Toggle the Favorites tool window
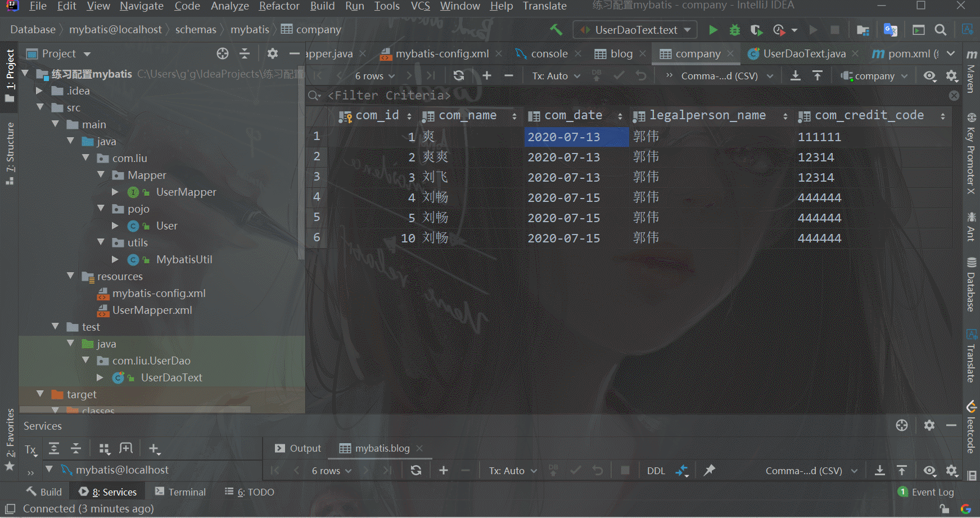Viewport: 980px width, 518px height. tap(10, 440)
